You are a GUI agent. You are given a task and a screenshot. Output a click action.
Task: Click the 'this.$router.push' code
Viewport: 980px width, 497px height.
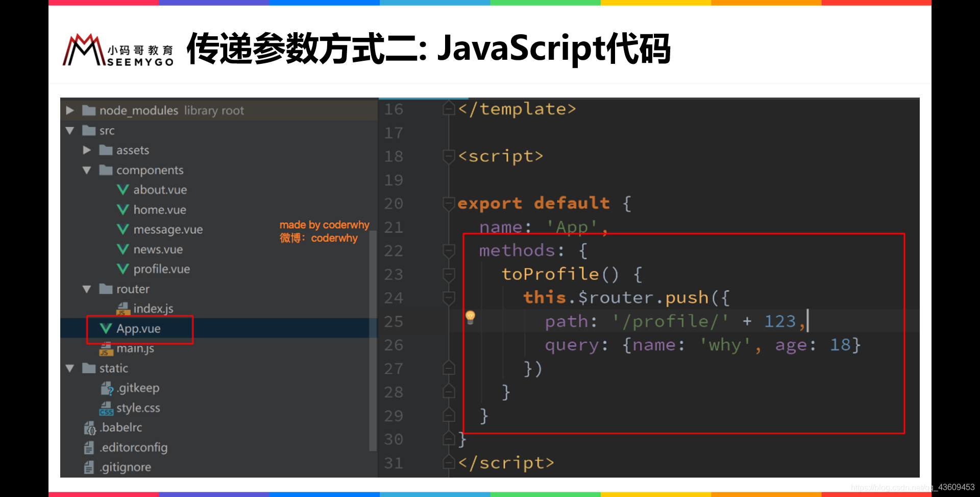point(616,298)
